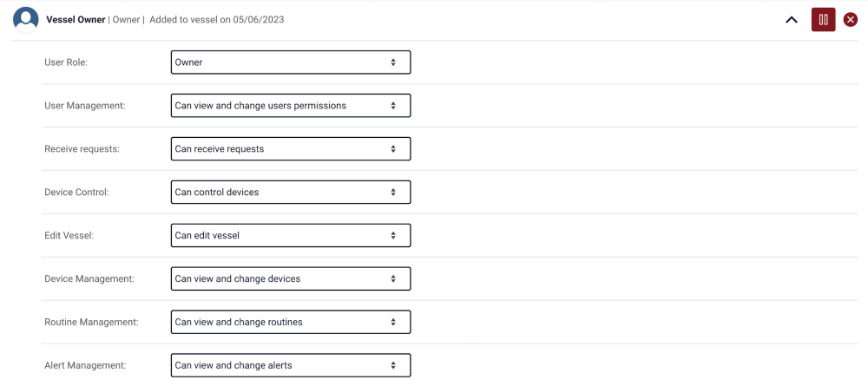Viewport: 868px width, 386px height.
Task: Click the Receive requests label
Action: click(x=82, y=149)
